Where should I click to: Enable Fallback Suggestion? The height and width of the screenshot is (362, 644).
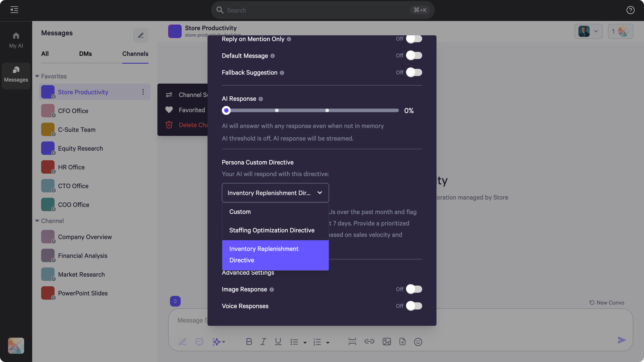tap(414, 72)
